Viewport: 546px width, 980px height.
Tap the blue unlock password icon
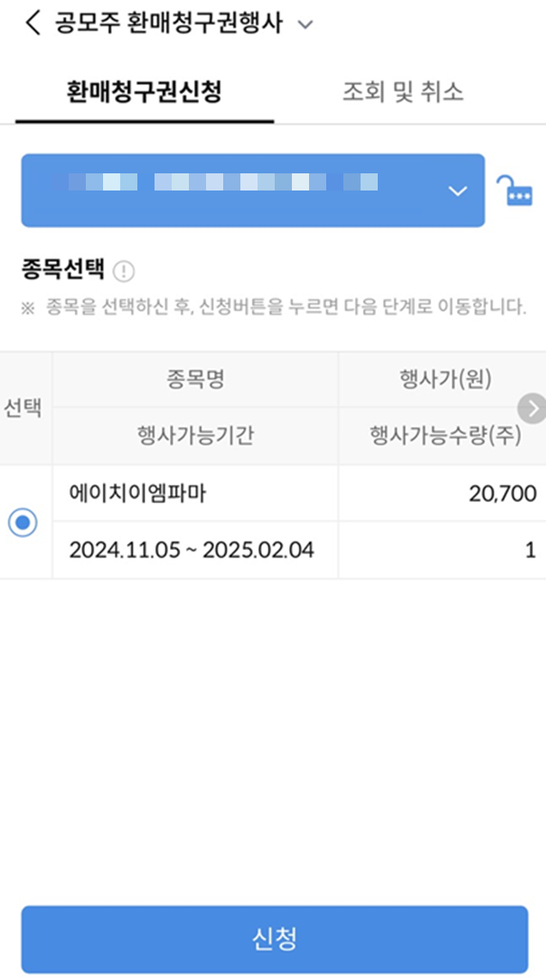518,191
